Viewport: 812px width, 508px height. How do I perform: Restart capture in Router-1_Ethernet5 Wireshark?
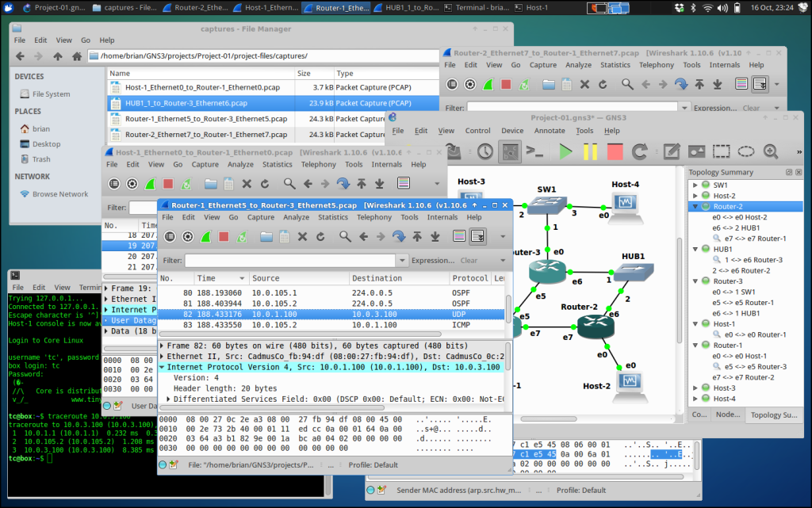coord(242,237)
